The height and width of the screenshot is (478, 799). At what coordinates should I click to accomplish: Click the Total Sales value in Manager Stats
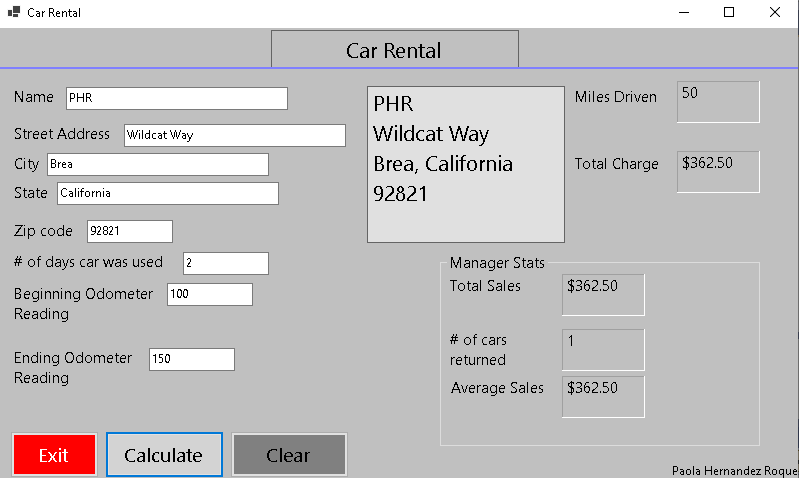603,294
